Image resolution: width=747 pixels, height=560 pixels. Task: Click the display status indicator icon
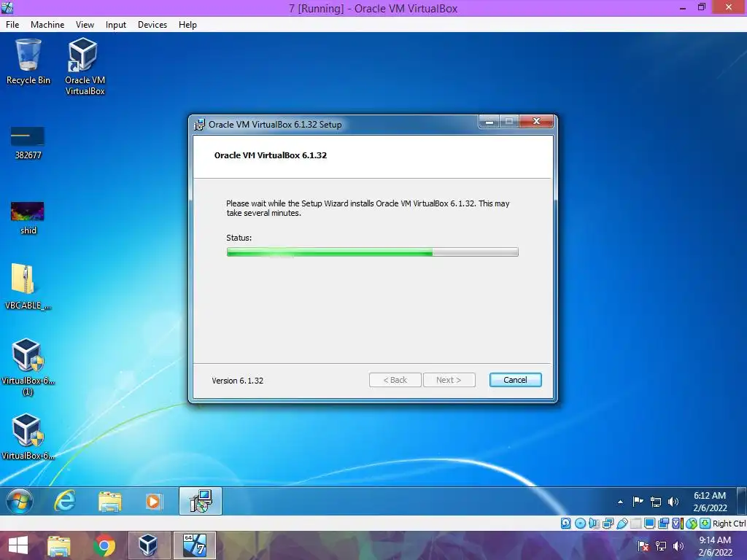(649, 524)
